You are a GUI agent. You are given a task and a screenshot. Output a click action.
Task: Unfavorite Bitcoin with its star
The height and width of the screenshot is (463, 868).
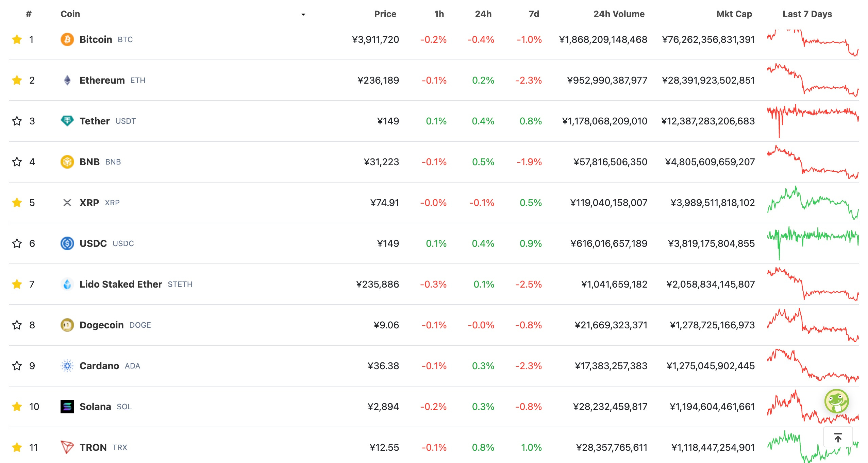(17, 39)
